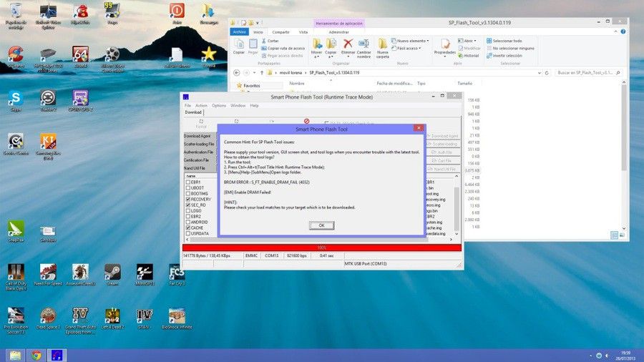The image size is (644, 362).
Task: Click the Explorer search field
Action: [588, 73]
